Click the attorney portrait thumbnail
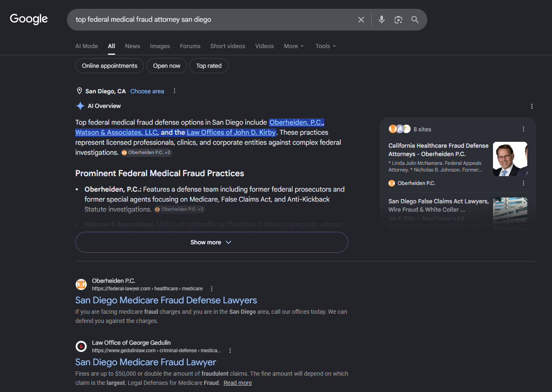 click(510, 159)
